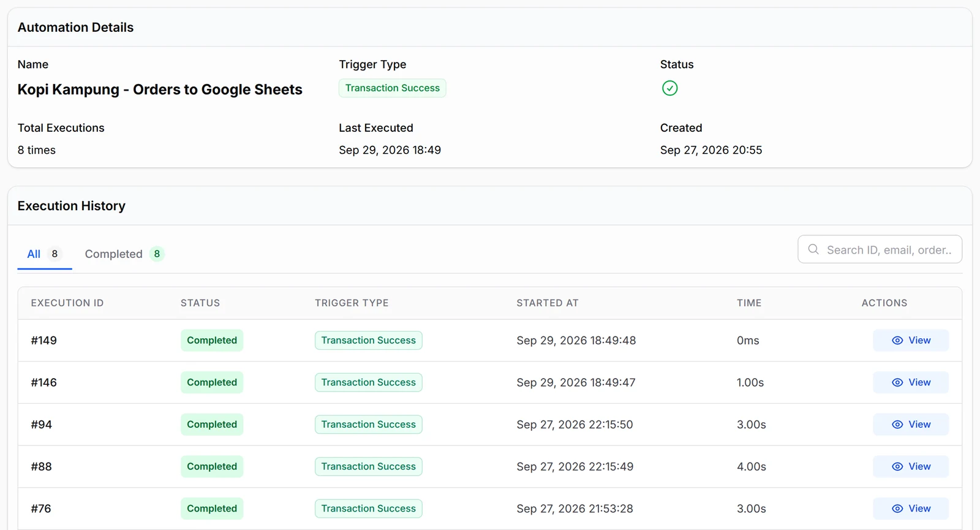Click the Completed badge in row #76

coord(212,509)
